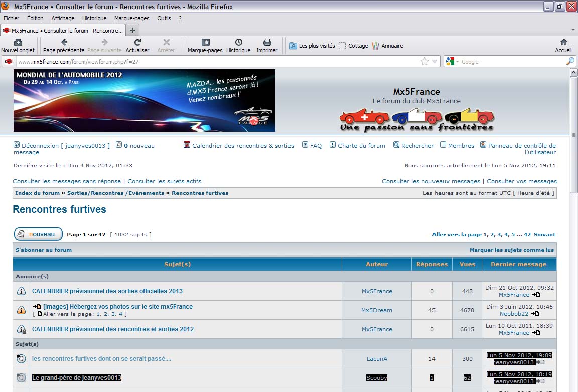The image size is (578, 392).
Task: Jump to last post icon of 18:19 message
Action: coord(540,381)
